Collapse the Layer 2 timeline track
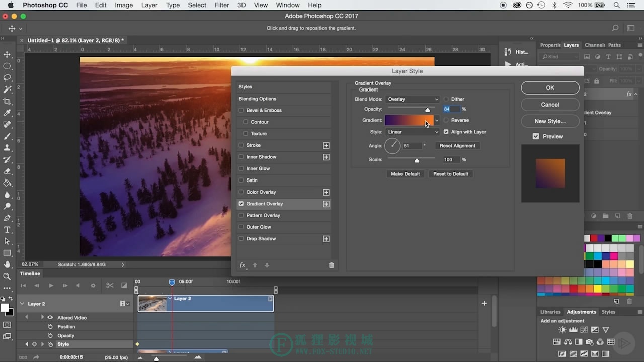 [x=22, y=304]
